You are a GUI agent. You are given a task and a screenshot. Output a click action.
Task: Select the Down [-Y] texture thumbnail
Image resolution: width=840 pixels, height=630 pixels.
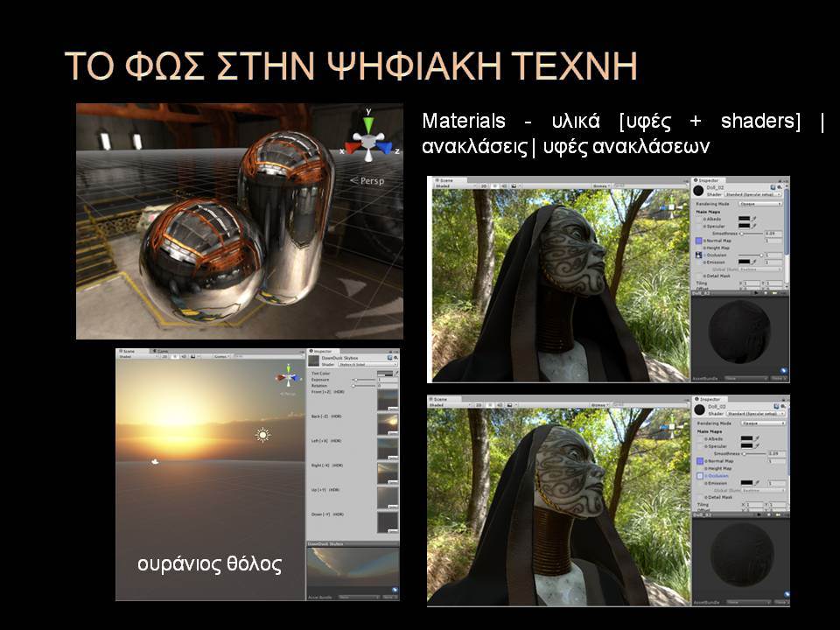coord(388,523)
